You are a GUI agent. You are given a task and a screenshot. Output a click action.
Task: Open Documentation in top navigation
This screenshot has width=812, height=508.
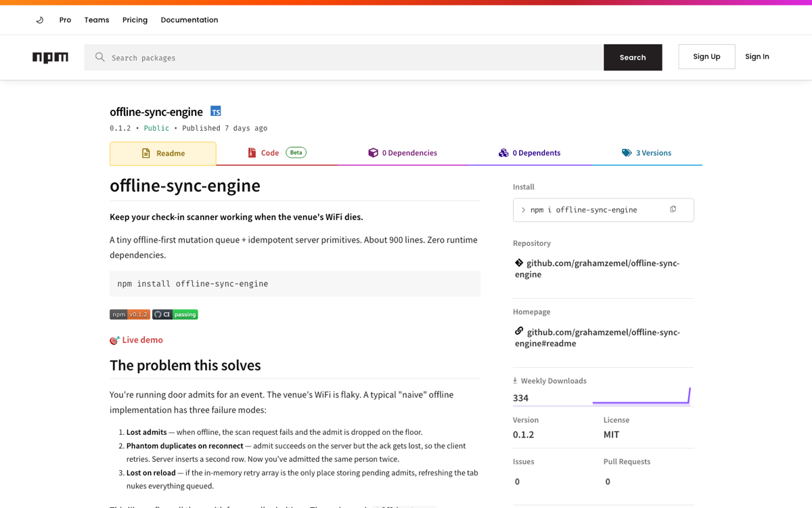[x=189, y=20]
